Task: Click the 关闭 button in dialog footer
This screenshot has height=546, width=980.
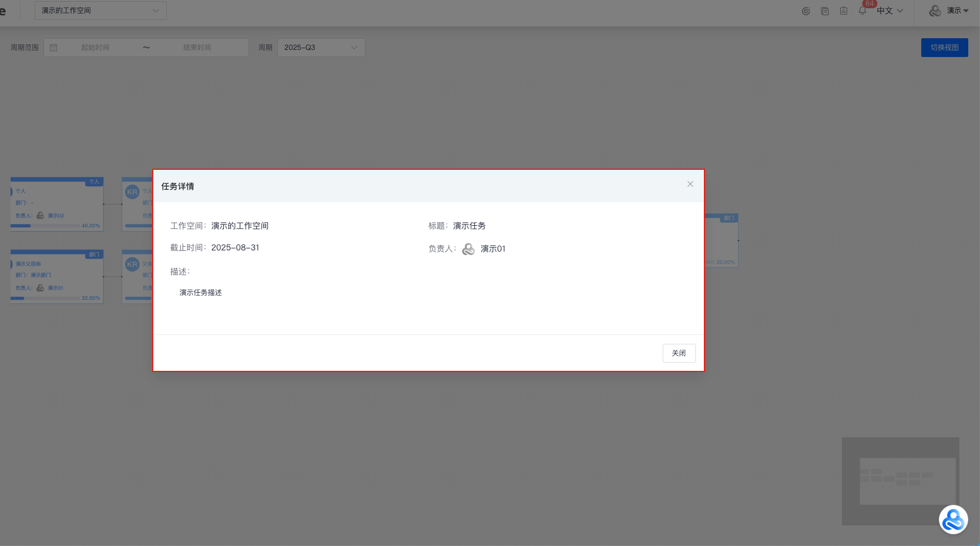Action: click(679, 353)
